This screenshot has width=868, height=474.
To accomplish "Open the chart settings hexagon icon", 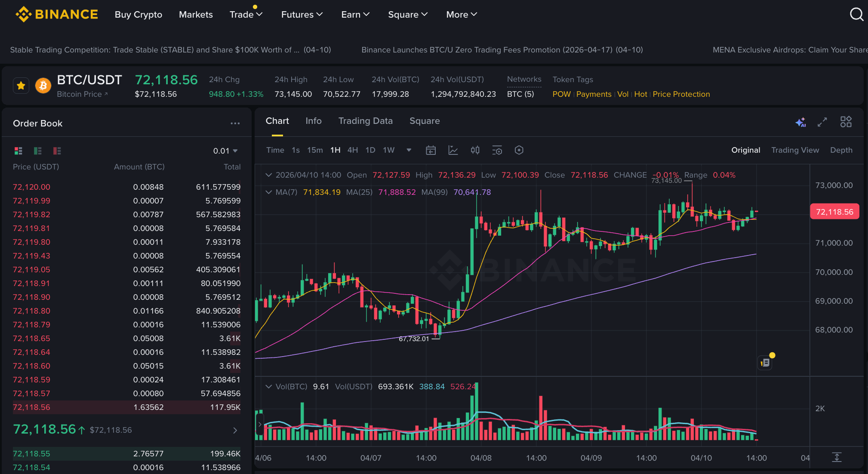I will (x=519, y=150).
